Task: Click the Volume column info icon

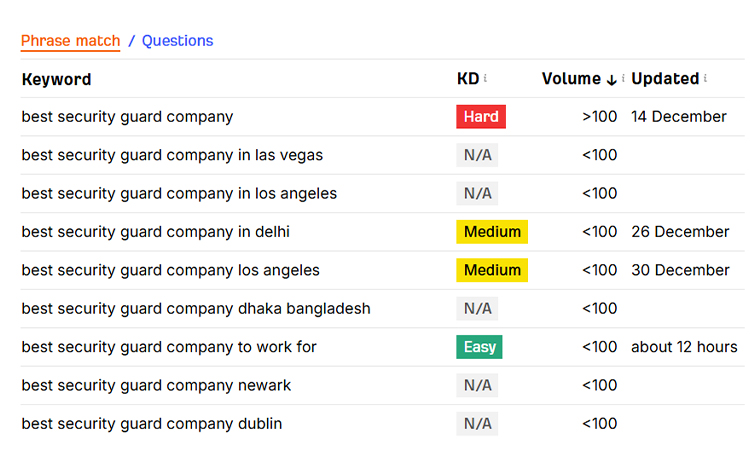Action: tap(623, 79)
